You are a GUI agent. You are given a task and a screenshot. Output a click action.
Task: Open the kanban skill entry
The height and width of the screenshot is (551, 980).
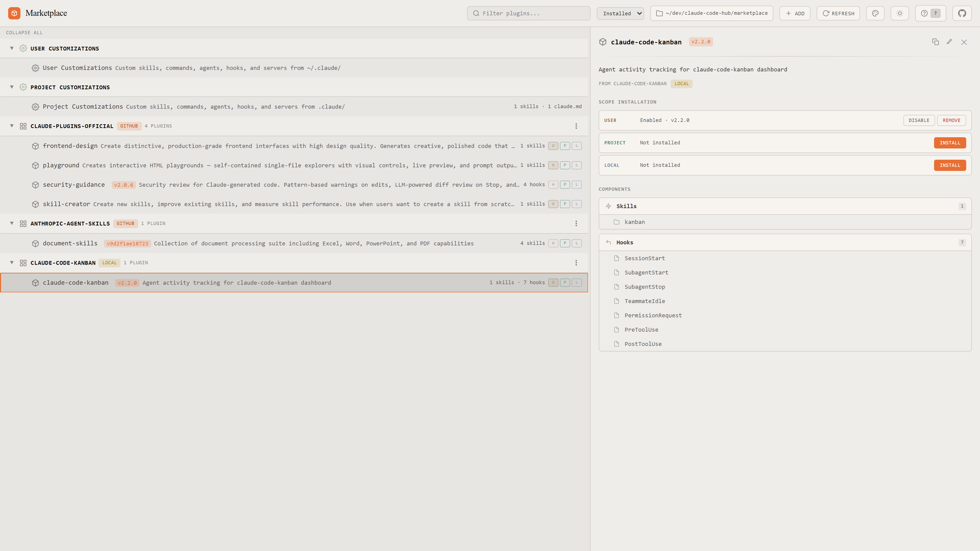click(x=785, y=222)
